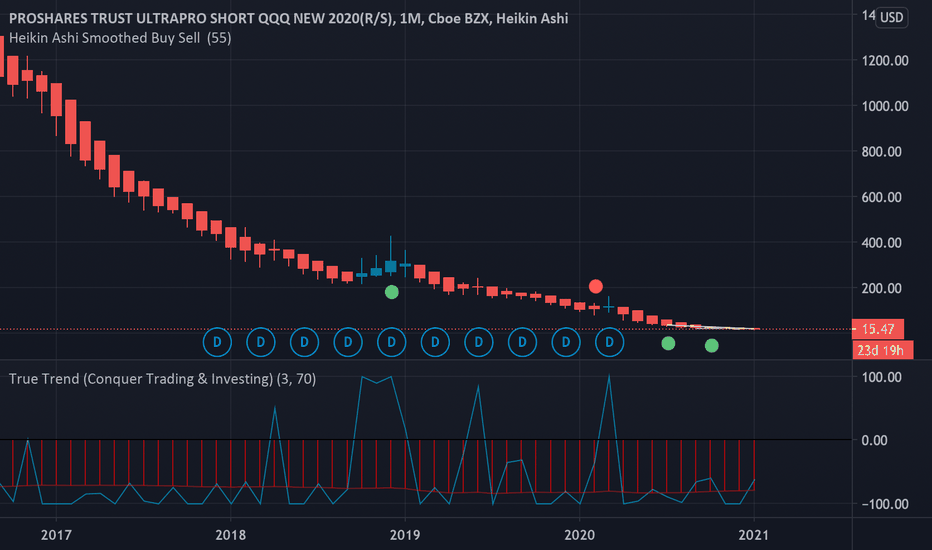This screenshot has width=932, height=550.
Task: Click the 2017 label on the time axis
Action: 56,535
